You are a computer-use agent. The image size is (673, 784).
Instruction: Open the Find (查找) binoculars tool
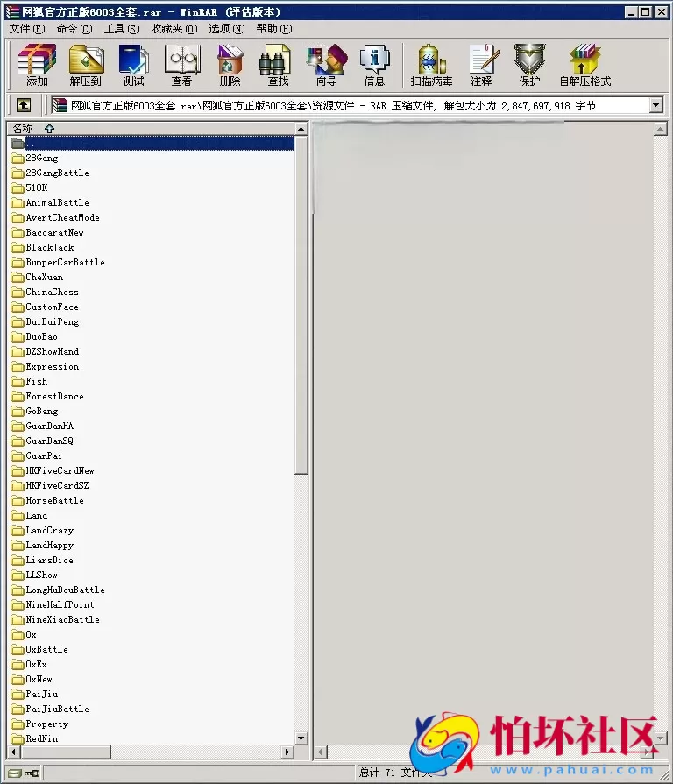(x=278, y=65)
